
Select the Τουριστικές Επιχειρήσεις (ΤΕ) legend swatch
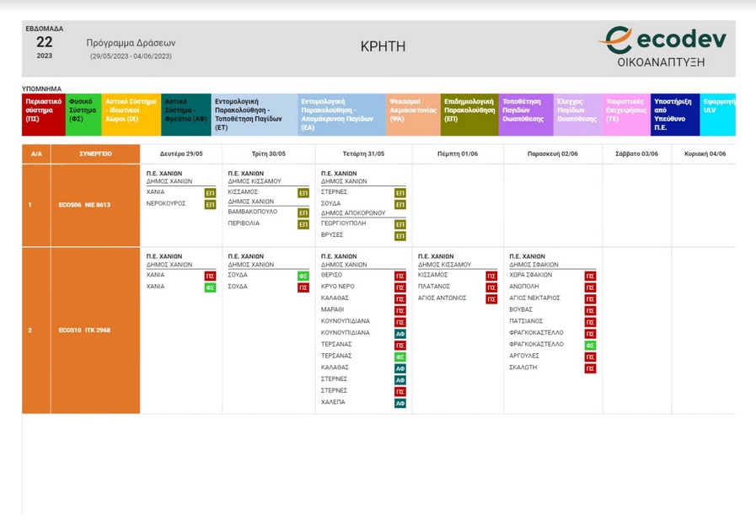click(626, 115)
